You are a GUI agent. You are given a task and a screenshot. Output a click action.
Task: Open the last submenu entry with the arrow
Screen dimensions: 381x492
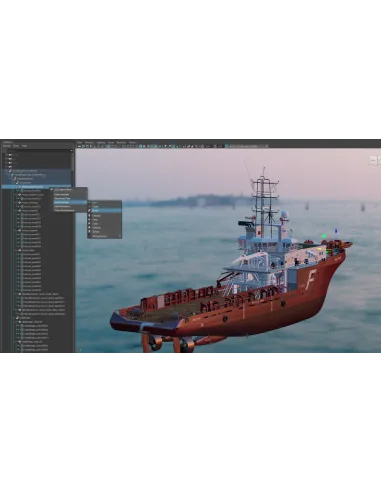tap(105, 236)
